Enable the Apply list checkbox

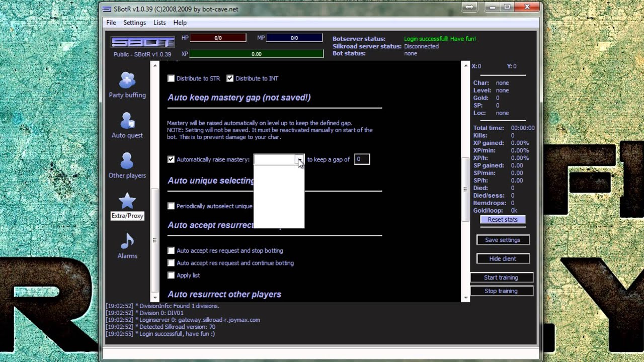point(171,275)
